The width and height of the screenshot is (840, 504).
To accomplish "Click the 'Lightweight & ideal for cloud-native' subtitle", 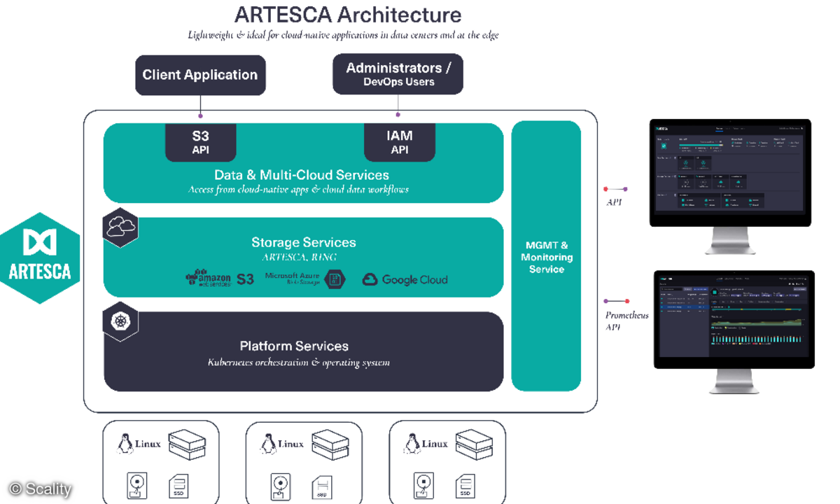I will pos(343,34).
